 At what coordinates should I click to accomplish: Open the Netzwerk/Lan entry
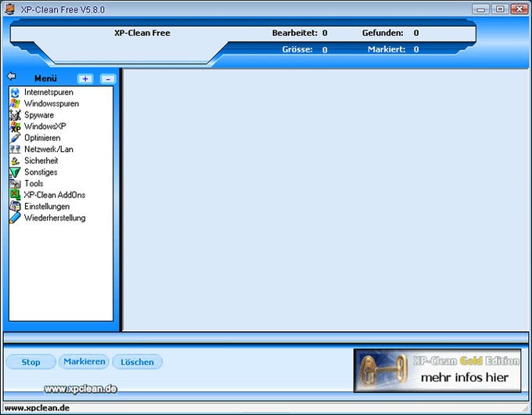(x=49, y=150)
